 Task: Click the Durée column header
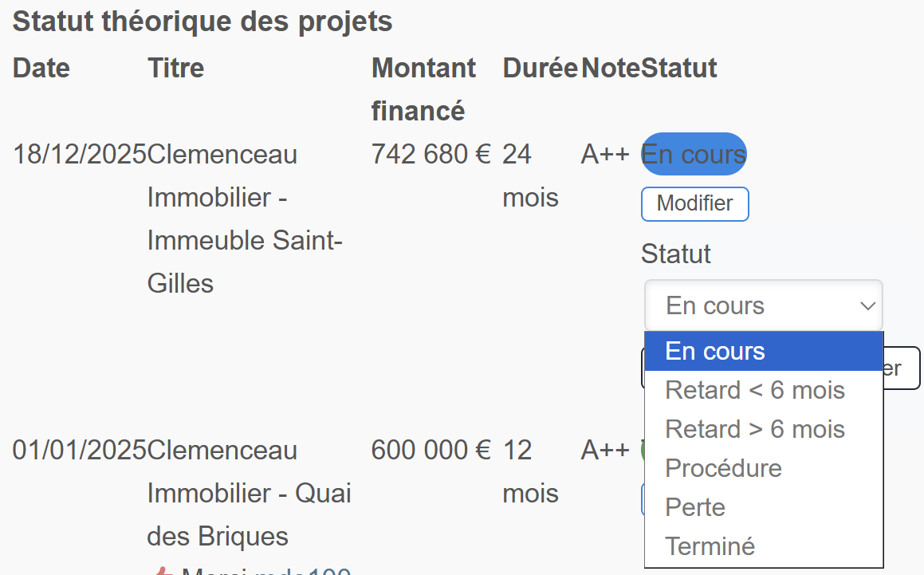pos(541,68)
